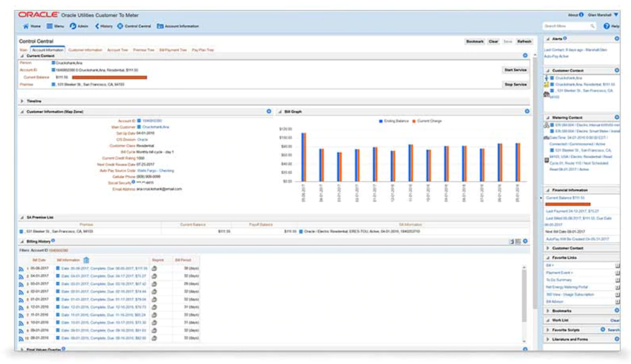The height and width of the screenshot is (364, 631).
Task: Click broadcast icon for bill 05-08-2017
Action: tap(21, 268)
